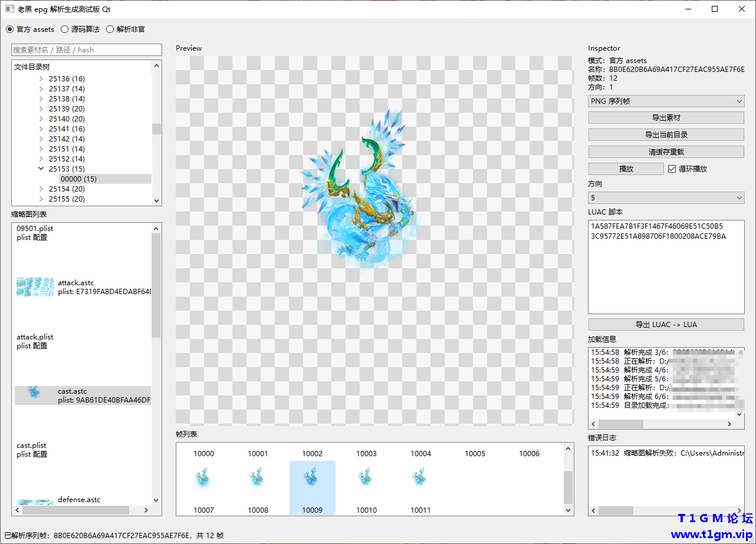Click the frame label 10011

(421, 510)
